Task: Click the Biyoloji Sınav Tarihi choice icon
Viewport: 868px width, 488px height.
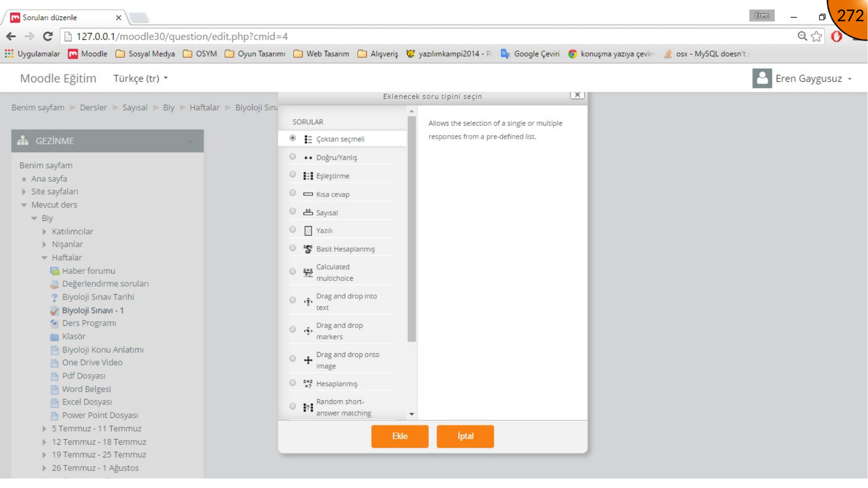Action: pyautogui.click(x=55, y=297)
